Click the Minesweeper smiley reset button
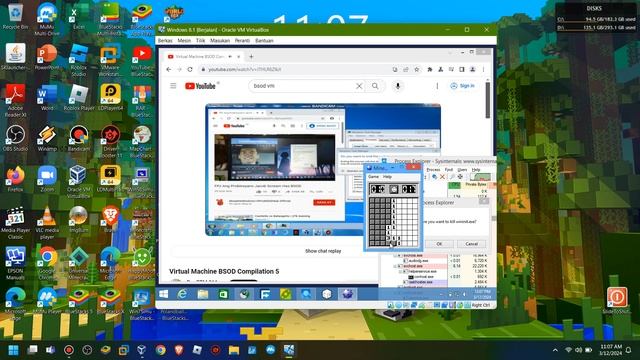This screenshot has height=360, width=640. tap(393, 189)
